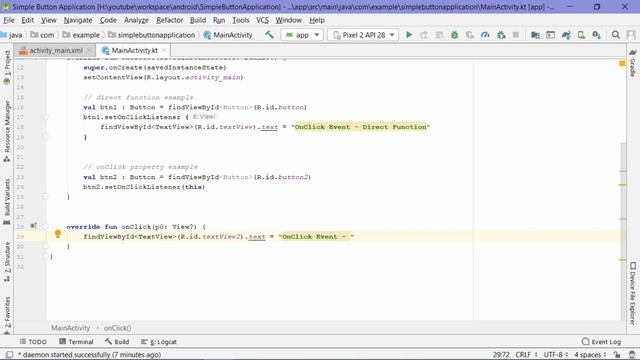
Task: Click the user account avatar icon
Action: pyautogui.click(x=631, y=35)
